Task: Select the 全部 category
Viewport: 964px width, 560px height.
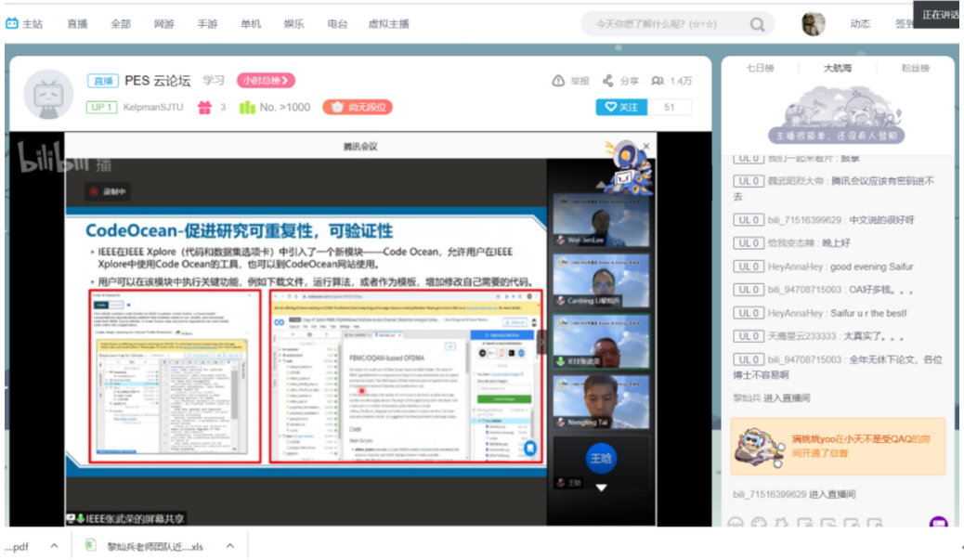Action: coord(121,24)
